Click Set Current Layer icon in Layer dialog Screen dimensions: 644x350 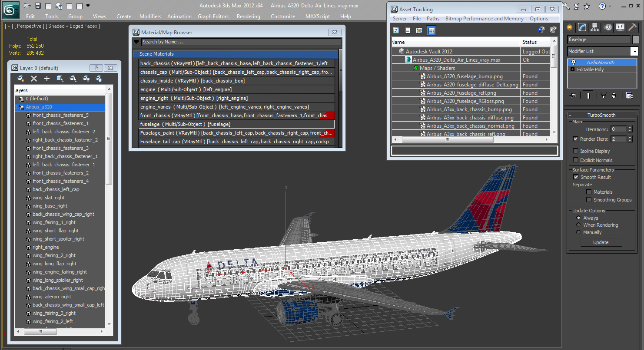73,79
